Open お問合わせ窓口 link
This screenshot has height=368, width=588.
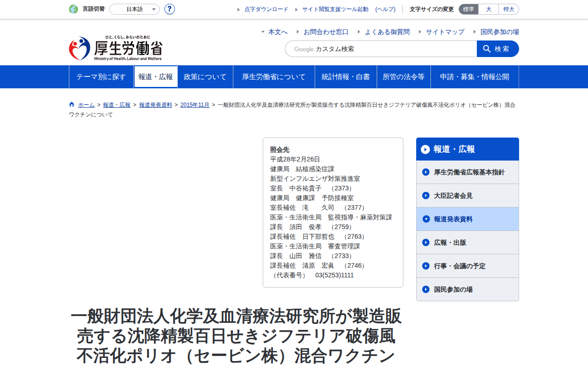[x=326, y=32]
